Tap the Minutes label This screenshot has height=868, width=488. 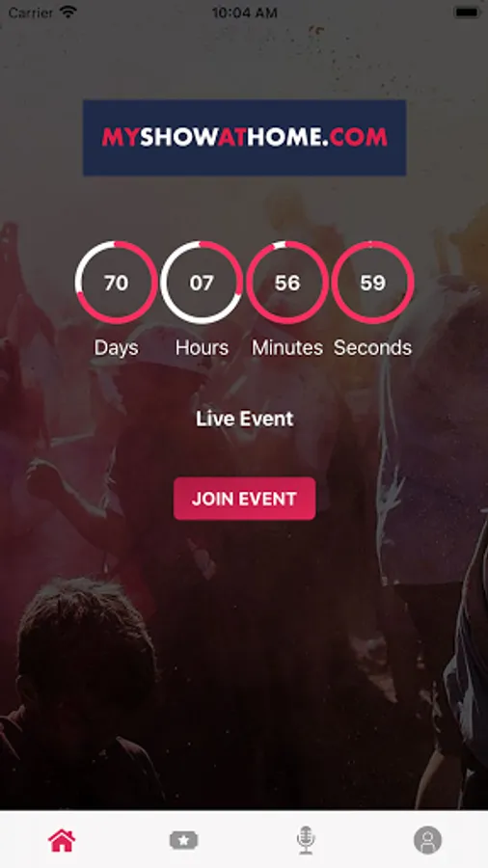click(287, 348)
